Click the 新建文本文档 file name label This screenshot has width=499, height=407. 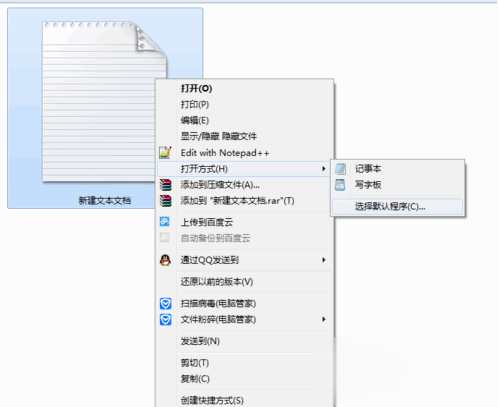coord(104,200)
